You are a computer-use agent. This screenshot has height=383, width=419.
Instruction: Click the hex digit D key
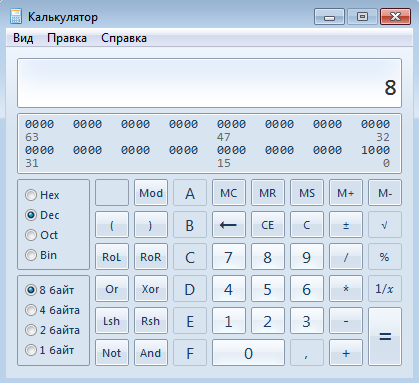[190, 289]
